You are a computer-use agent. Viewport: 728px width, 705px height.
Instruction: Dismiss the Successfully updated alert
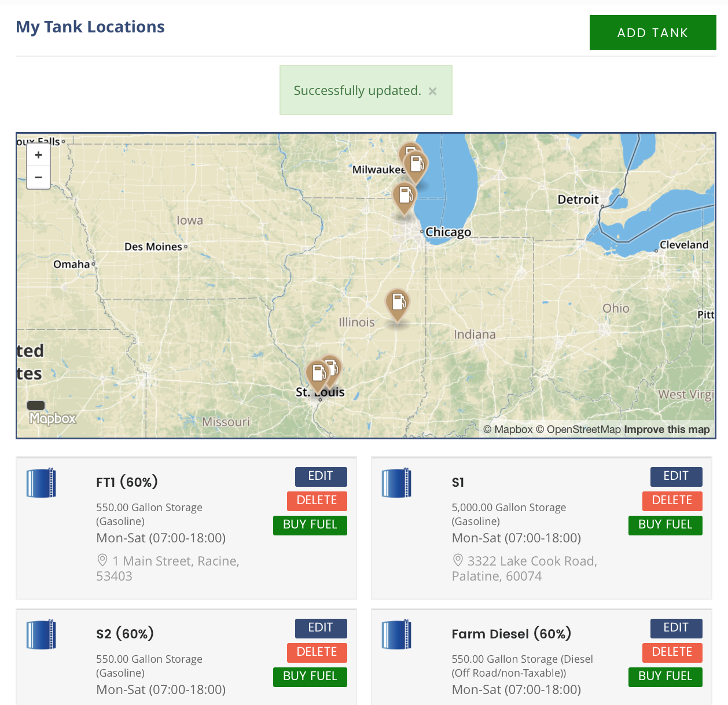tap(432, 91)
